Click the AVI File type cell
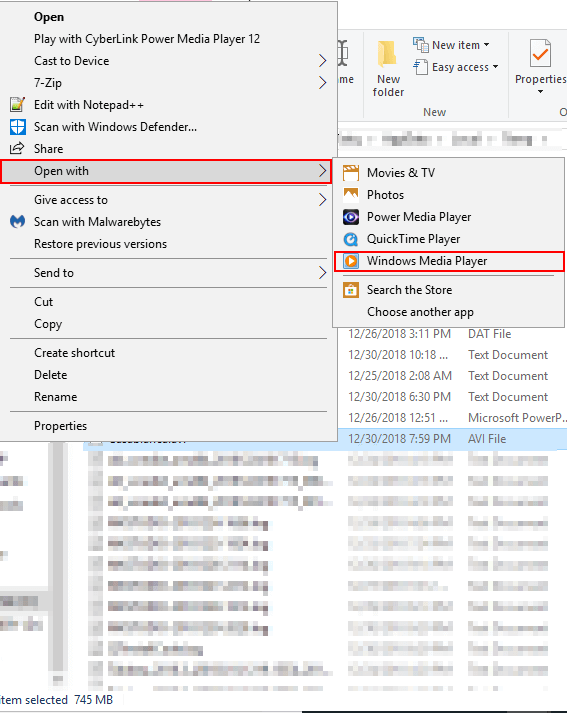567x713 pixels. [x=487, y=438]
